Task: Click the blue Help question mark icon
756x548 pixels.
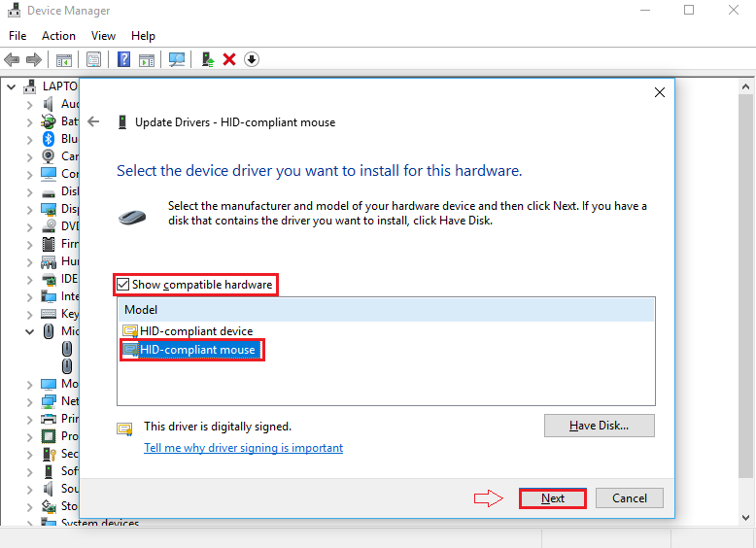Action: 124,59
